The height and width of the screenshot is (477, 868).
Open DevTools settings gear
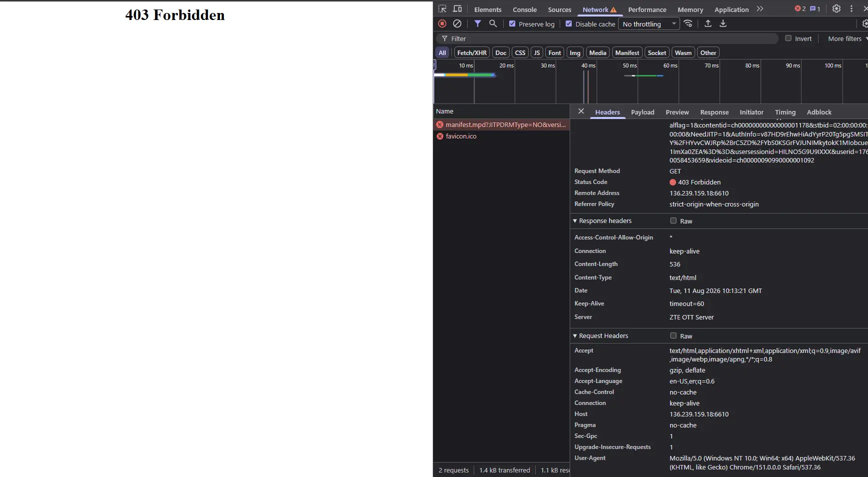(x=837, y=8)
